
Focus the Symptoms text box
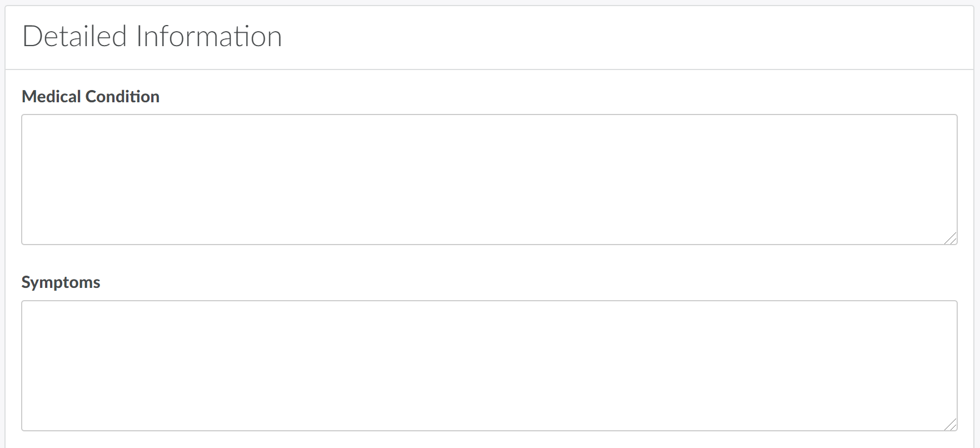[x=489, y=365]
